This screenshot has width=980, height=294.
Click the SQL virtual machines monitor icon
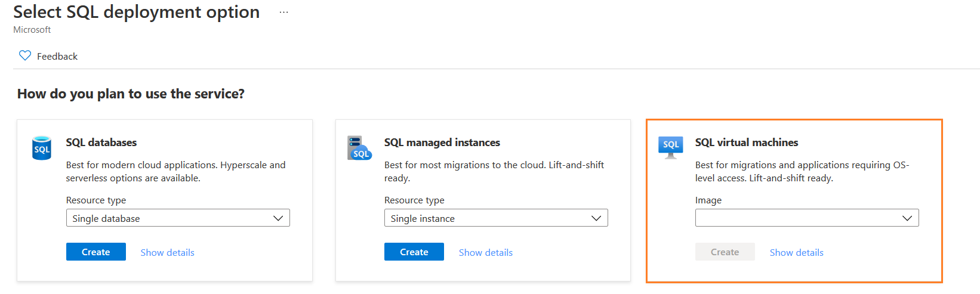[x=670, y=147]
